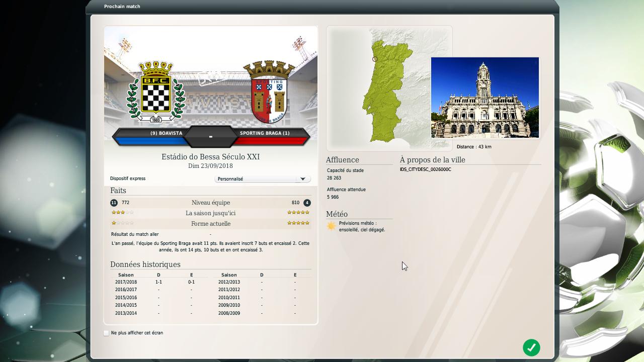
Task: Click Boavista's season star rating
Action: point(122,213)
